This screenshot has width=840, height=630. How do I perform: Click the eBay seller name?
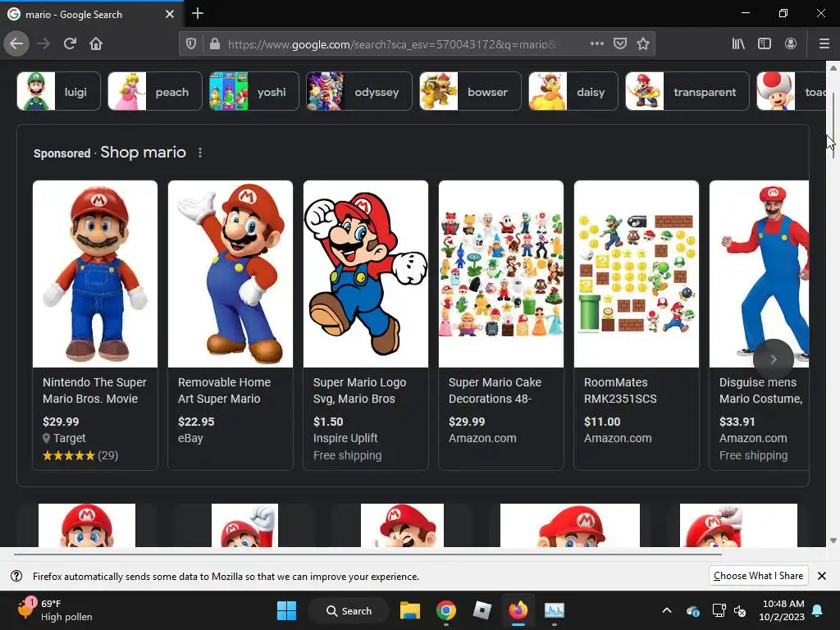click(190, 438)
